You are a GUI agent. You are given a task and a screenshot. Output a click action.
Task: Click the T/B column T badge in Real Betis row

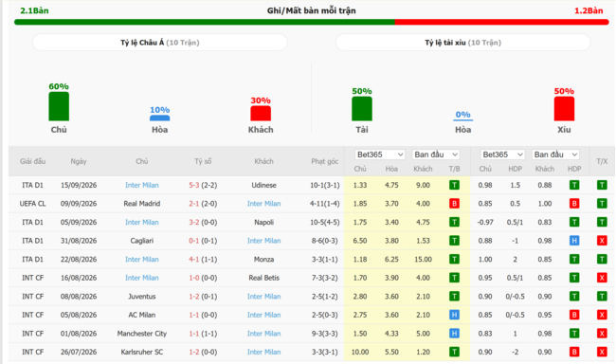tap(454, 278)
